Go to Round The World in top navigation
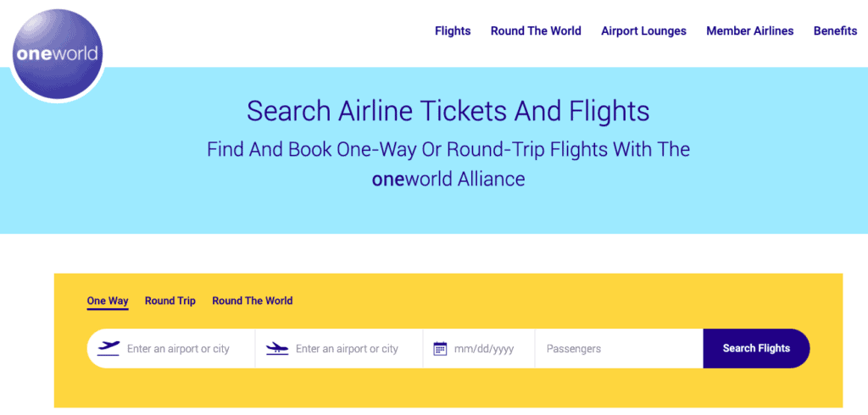868x415 pixels. [536, 31]
